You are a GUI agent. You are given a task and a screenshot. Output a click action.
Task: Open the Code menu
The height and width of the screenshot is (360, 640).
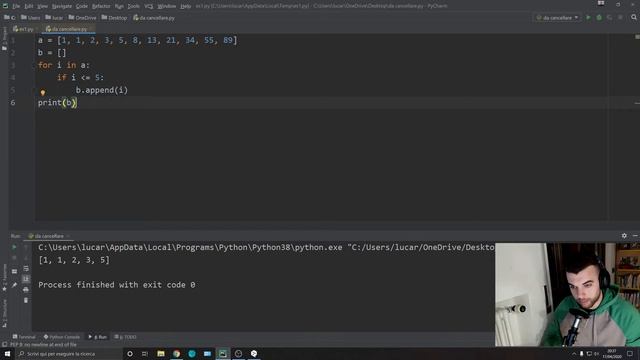[x=82, y=6]
